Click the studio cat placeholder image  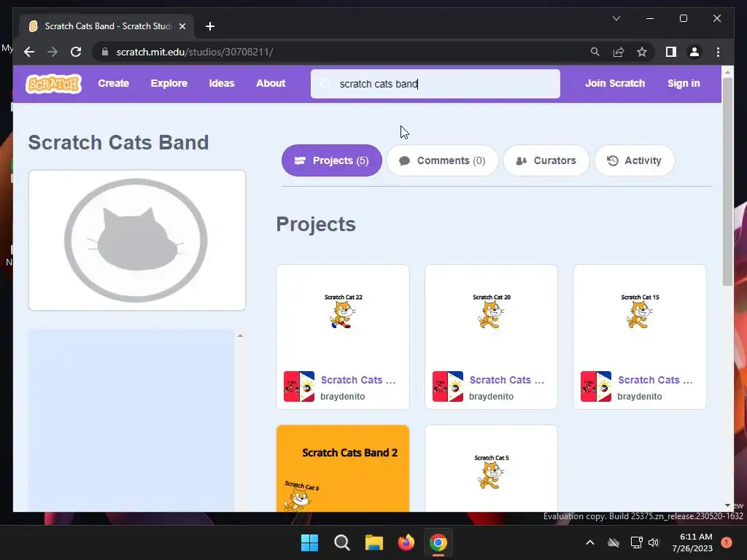click(136, 240)
